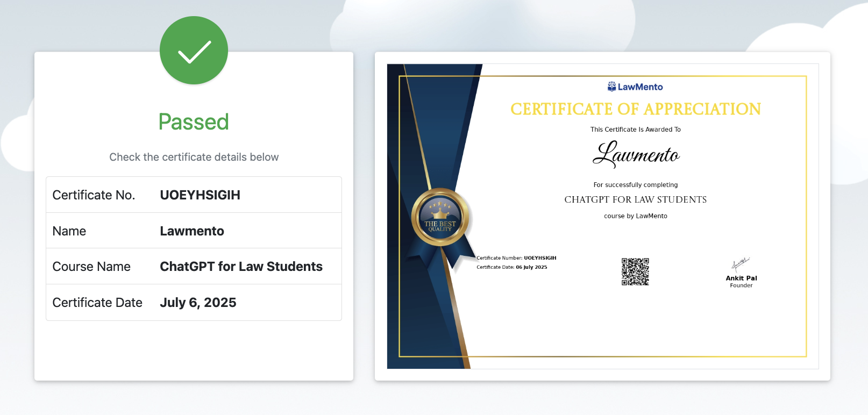Click the cursive Lawmento name on the certificate
Screen dimensions: 868x415
pyautogui.click(x=636, y=154)
